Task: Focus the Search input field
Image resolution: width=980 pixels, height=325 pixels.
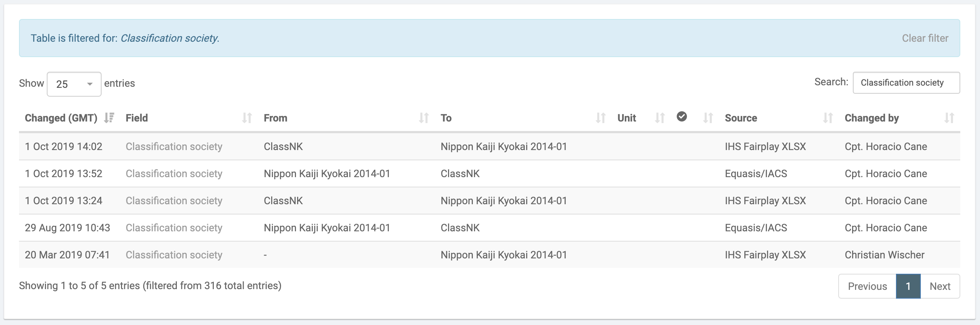Action: [906, 83]
